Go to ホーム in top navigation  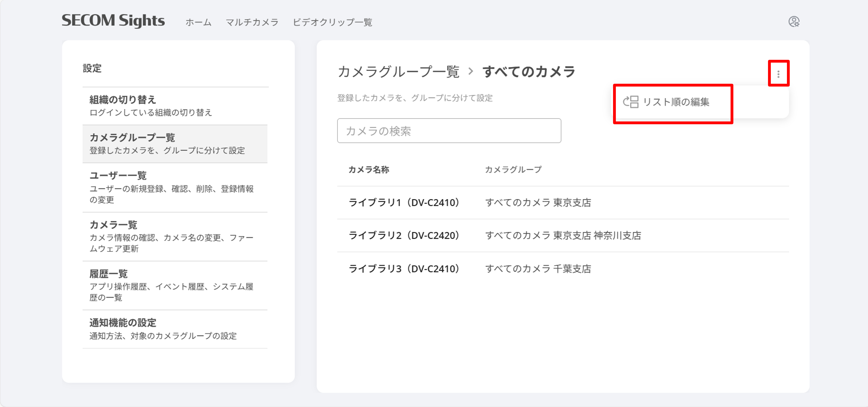(x=198, y=22)
